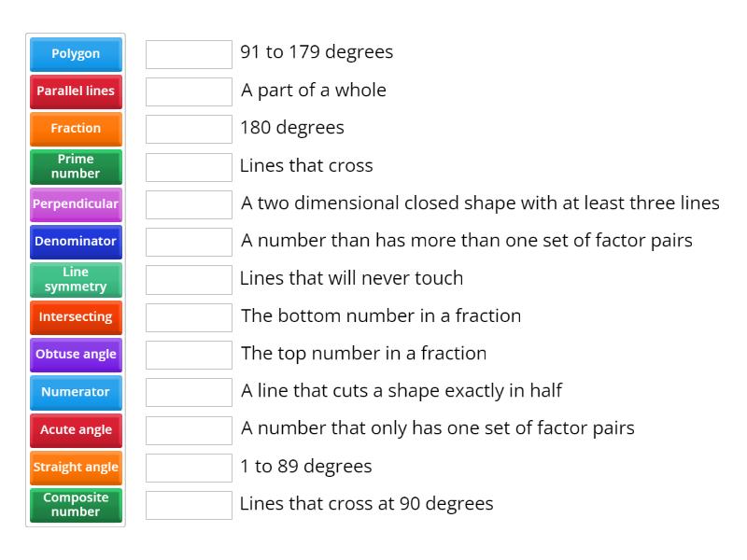
Task: Select the Composite number tile
Action: coord(75,505)
